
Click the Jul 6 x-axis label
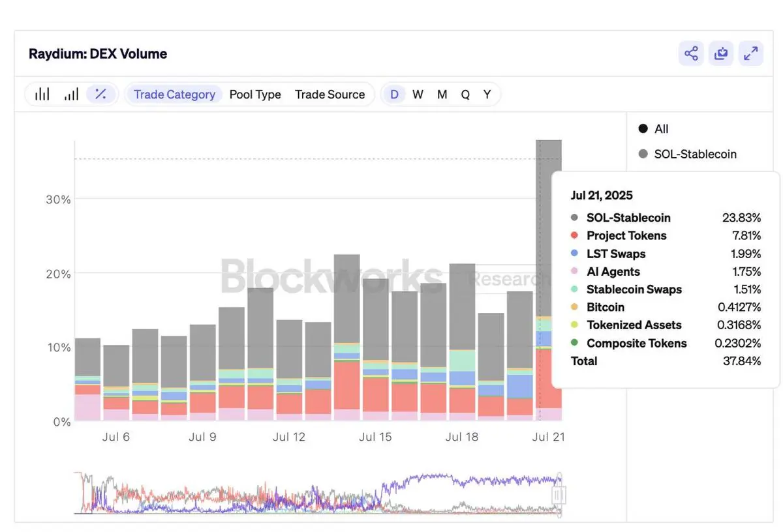[x=115, y=437]
